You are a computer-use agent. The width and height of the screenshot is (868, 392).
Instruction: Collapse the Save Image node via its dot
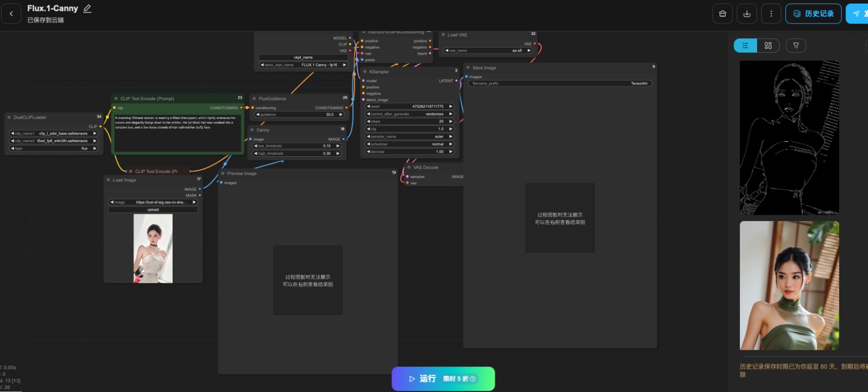pos(468,67)
